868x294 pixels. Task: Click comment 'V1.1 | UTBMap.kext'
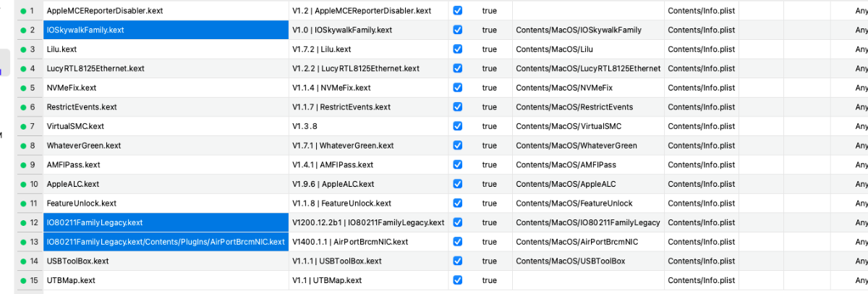point(368,280)
